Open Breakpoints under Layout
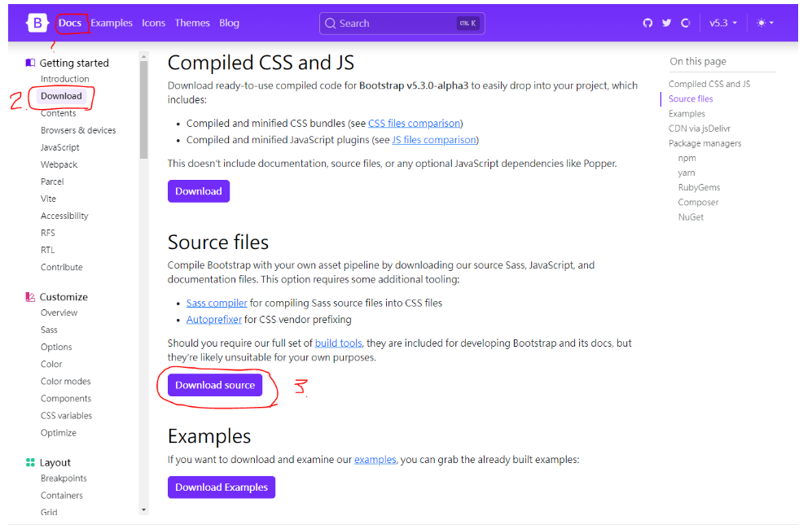The height and width of the screenshot is (529, 812). tap(64, 478)
